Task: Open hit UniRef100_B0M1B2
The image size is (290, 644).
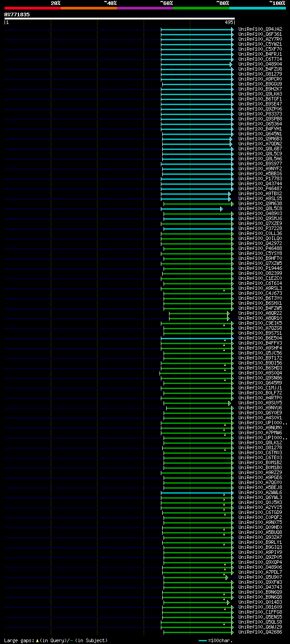Action: (x=260, y=463)
